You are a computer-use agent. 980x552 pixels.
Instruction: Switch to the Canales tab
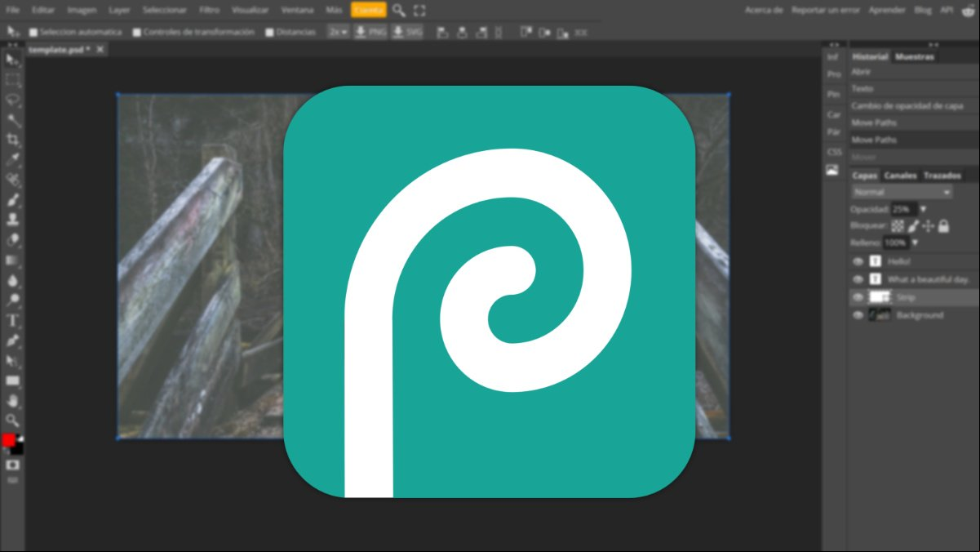coord(900,176)
